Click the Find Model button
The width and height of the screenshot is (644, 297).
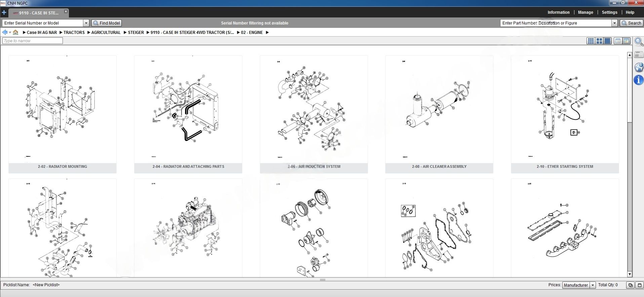[107, 23]
